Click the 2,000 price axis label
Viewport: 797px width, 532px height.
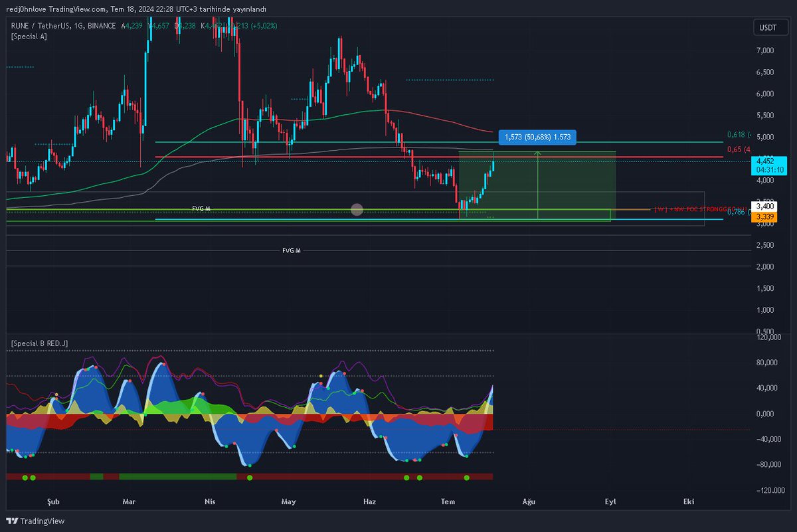(x=765, y=266)
